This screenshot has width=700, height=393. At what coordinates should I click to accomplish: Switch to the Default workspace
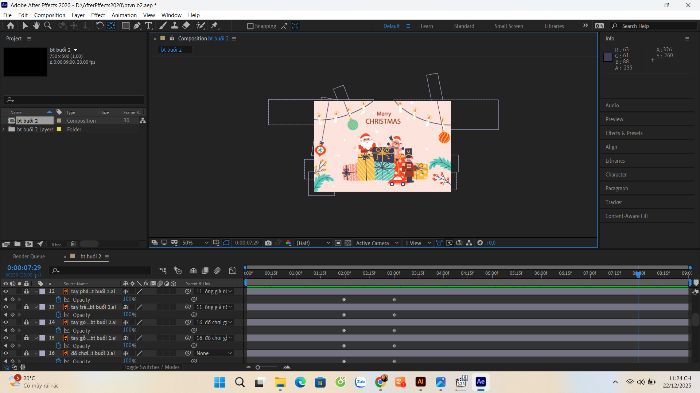pyautogui.click(x=392, y=26)
